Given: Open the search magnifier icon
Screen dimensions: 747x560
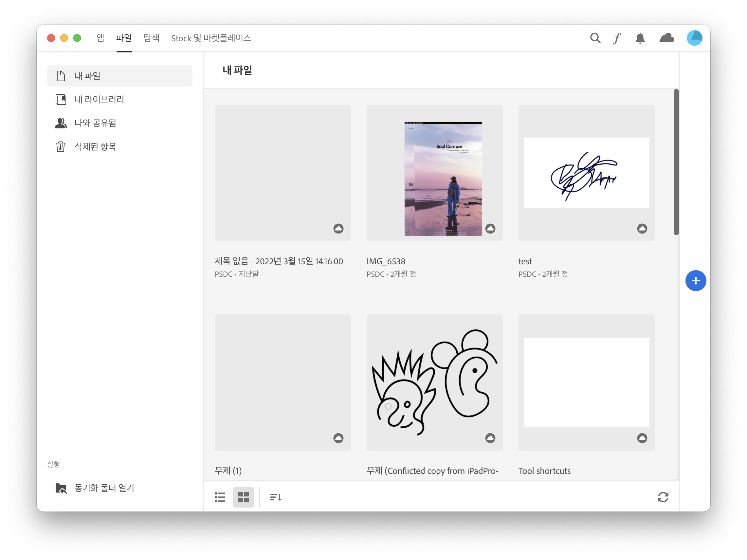Looking at the screenshot, I should tap(595, 38).
